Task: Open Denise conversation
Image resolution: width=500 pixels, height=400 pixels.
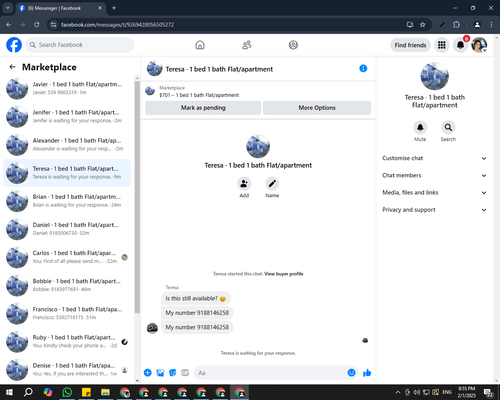Action: (67, 370)
